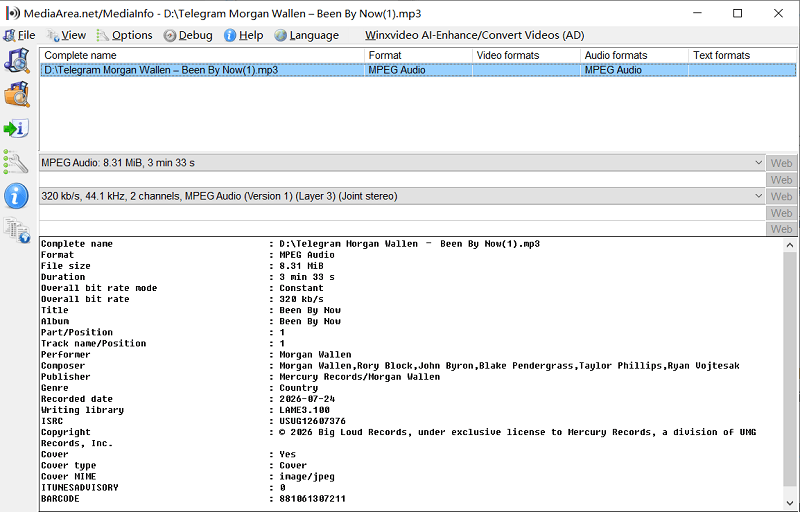The image size is (800, 512).
Task: Click the Recorded date 2026-07-24
Action: click(307, 399)
